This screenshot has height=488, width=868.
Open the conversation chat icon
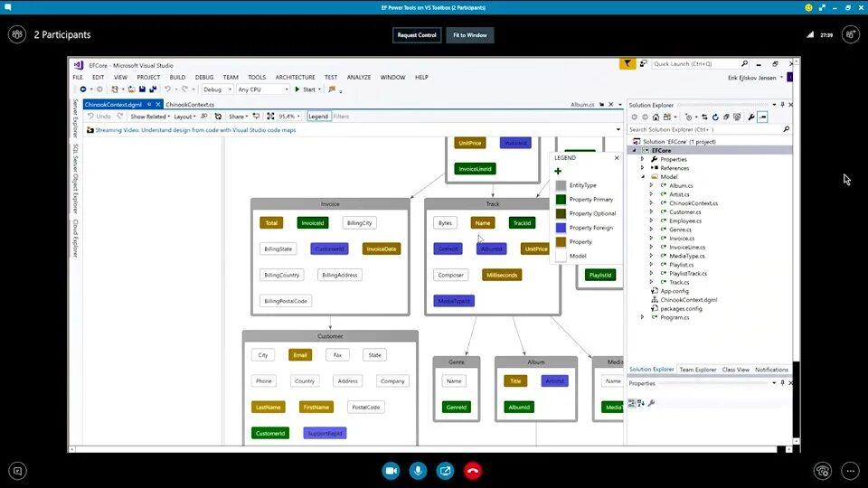pyautogui.click(x=17, y=471)
